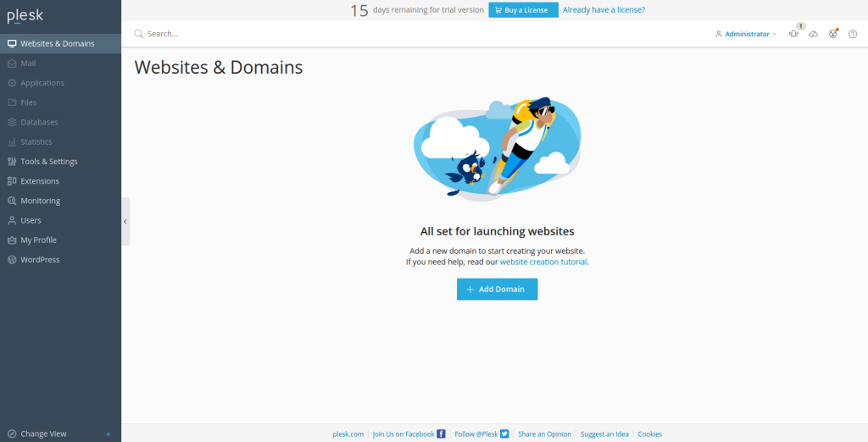Open Monitoring in the sidebar
The image size is (868, 442).
pyautogui.click(x=40, y=201)
